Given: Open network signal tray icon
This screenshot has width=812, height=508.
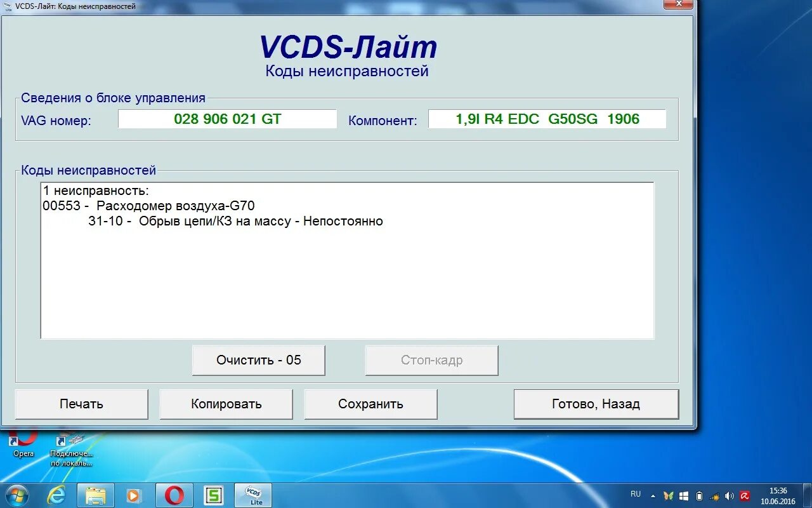Looking at the screenshot, I should coord(715,495).
